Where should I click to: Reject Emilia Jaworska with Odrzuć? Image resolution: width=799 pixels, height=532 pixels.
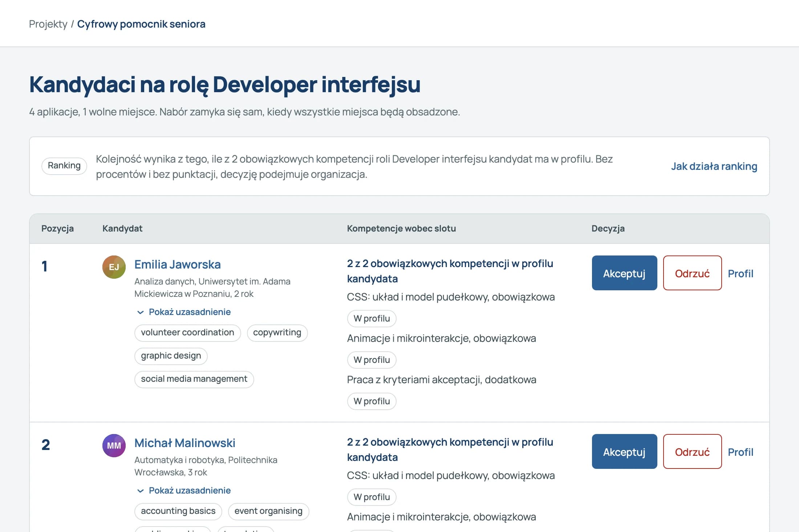coord(692,273)
